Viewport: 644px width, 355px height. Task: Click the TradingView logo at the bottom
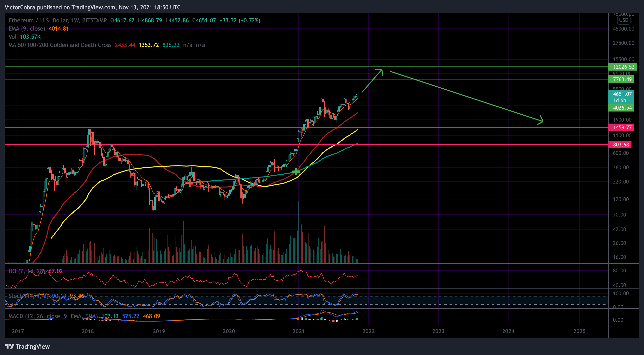pyautogui.click(x=27, y=347)
